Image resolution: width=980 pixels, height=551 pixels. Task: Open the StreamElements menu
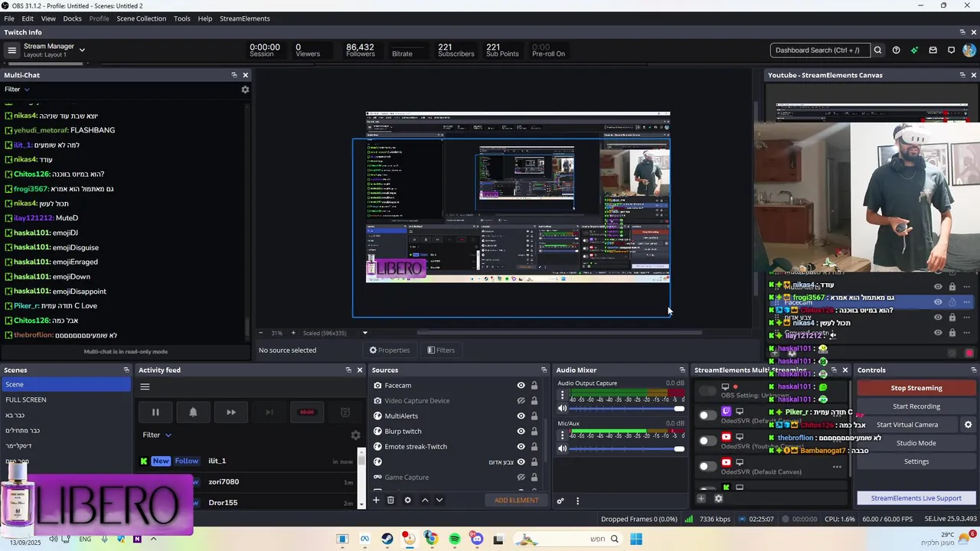coord(245,18)
